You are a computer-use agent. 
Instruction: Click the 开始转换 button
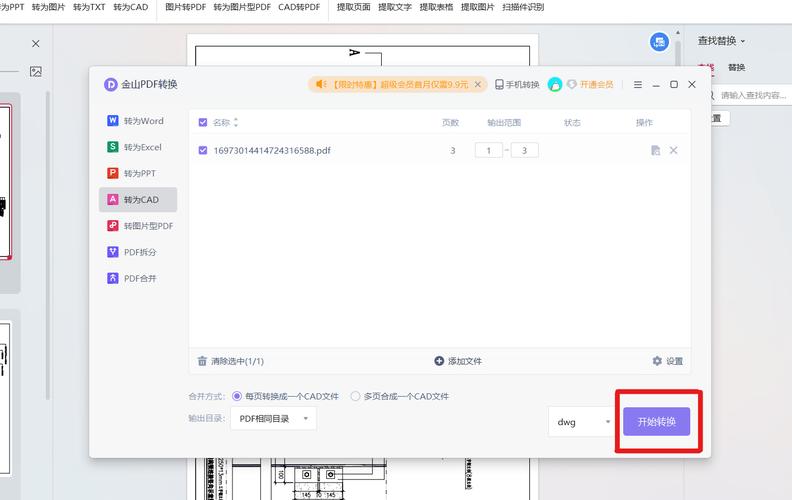pos(657,422)
